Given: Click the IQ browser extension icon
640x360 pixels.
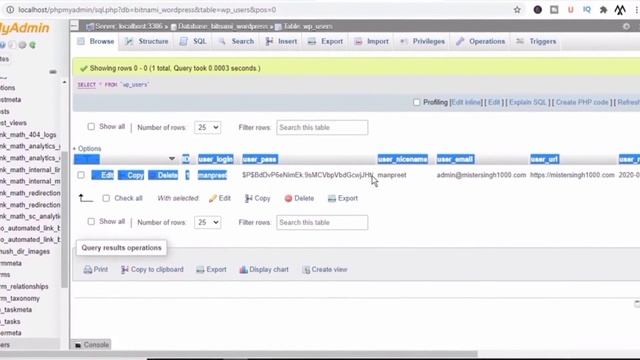Looking at the screenshot, I should (x=587, y=10).
